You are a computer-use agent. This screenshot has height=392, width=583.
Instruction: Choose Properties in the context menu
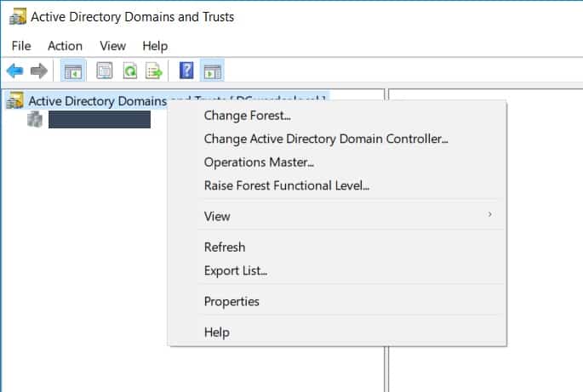pos(231,301)
